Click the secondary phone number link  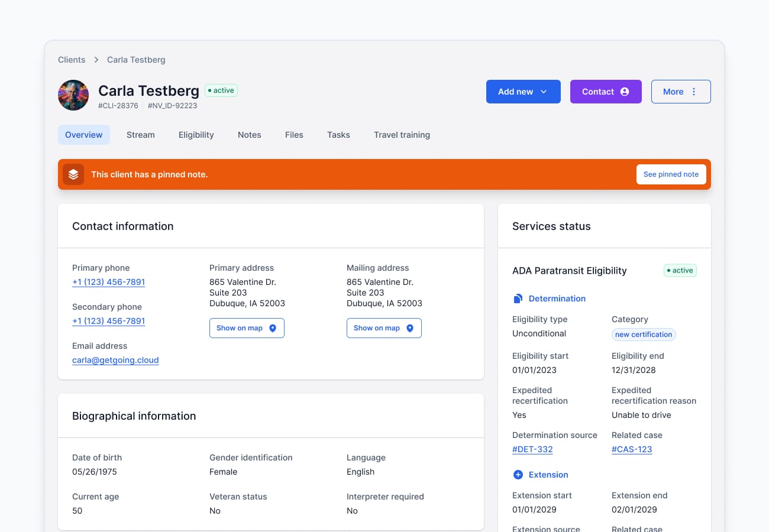(x=109, y=321)
